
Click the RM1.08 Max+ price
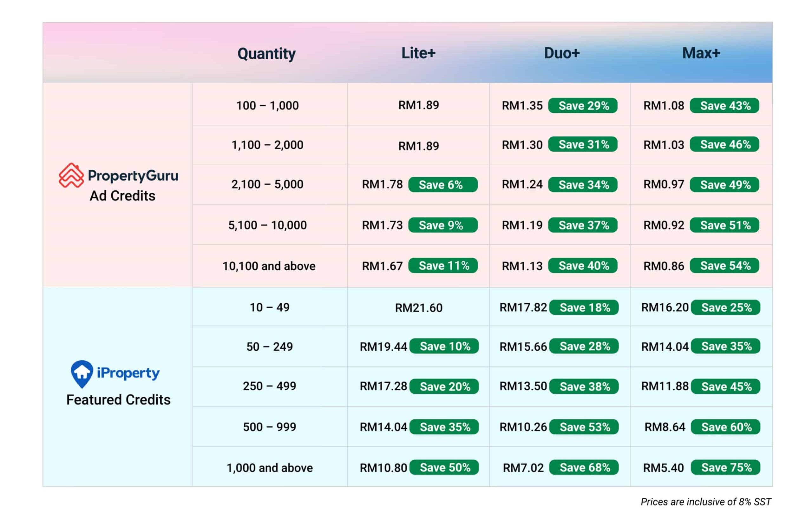pos(664,106)
